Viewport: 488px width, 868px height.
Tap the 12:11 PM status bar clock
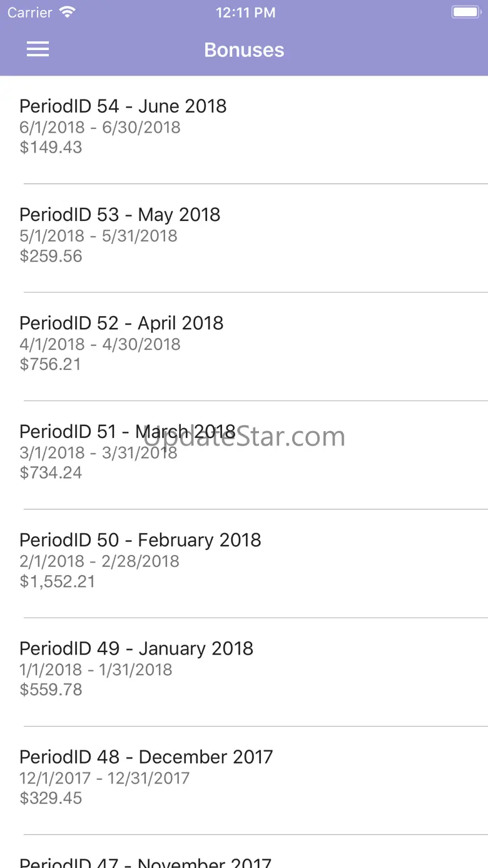coord(245,13)
